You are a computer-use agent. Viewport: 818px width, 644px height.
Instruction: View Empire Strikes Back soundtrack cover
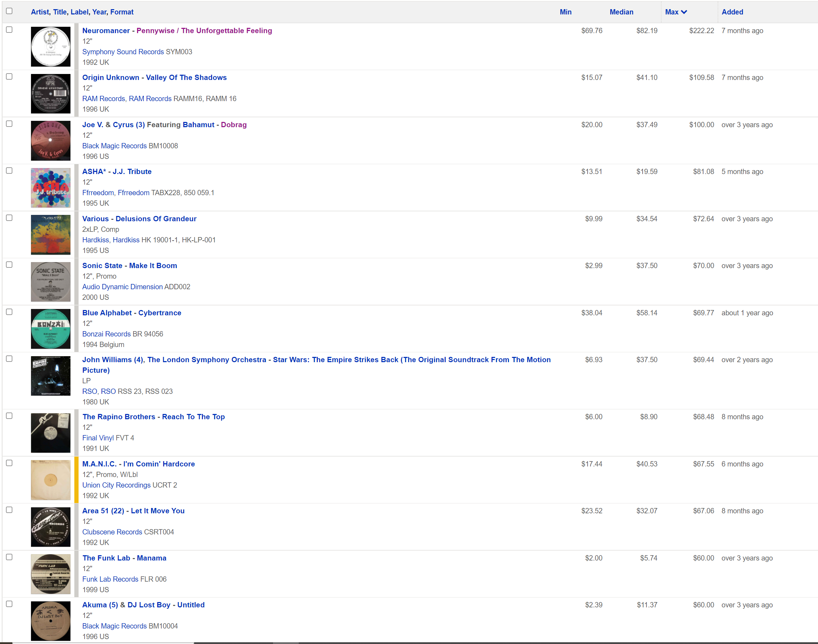[50, 376]
